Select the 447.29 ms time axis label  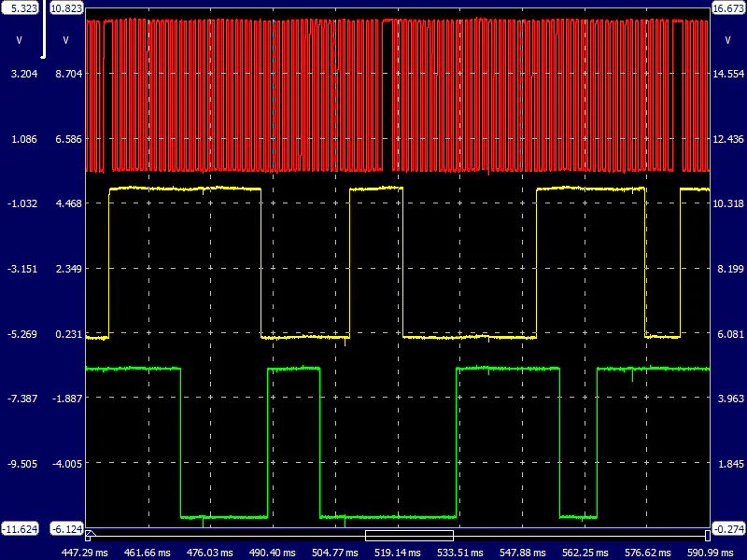[85, 553]
